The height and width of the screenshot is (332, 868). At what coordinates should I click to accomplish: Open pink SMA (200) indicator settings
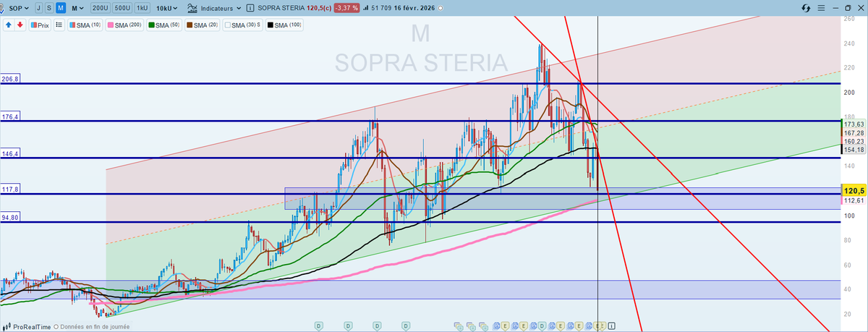coord(124,25)
